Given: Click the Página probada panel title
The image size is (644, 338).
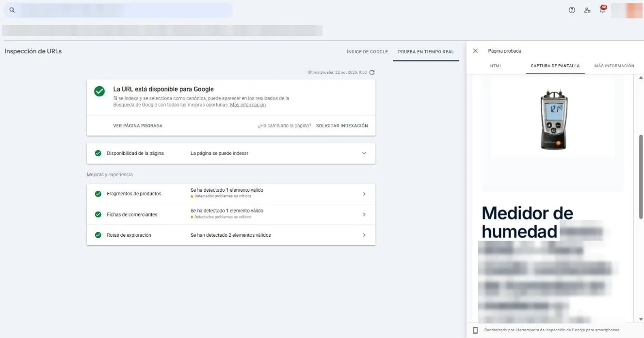Looking at the screenshot, I should click(x=504, y=51).
